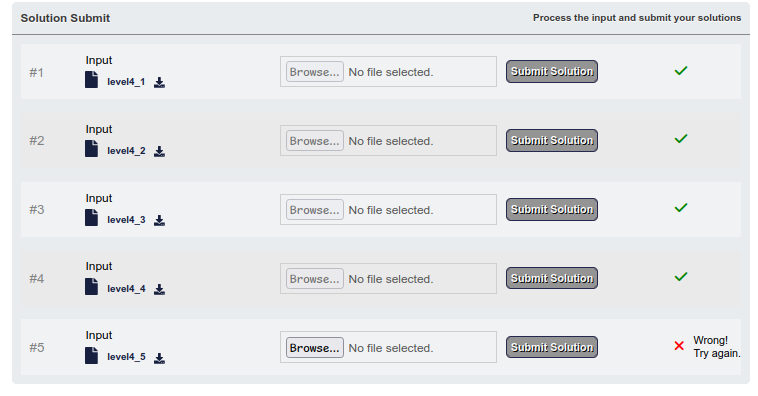
Task: Click the file icon beside level4_3
Action: point(91,218)
